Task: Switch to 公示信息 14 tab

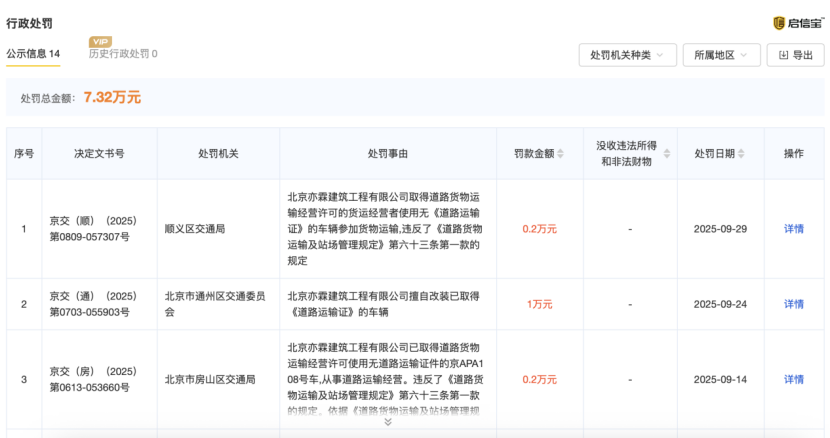Action: (x=33, y=54)
